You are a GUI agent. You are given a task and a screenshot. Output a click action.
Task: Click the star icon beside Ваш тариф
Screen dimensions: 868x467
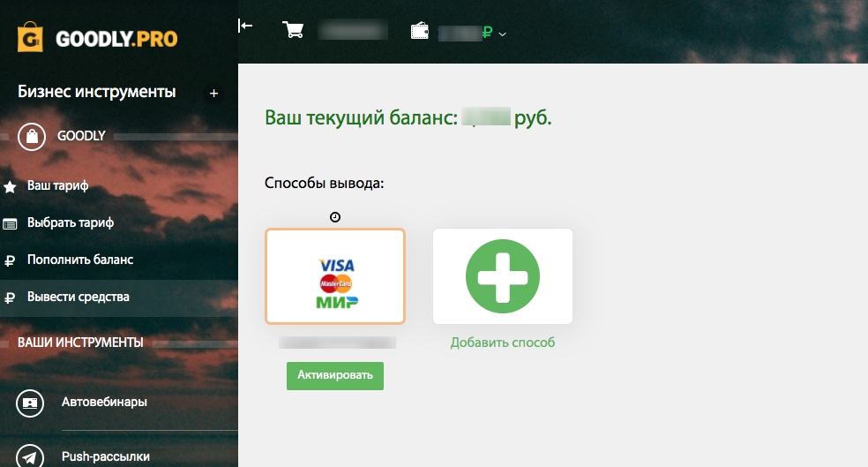pos(10,186)
